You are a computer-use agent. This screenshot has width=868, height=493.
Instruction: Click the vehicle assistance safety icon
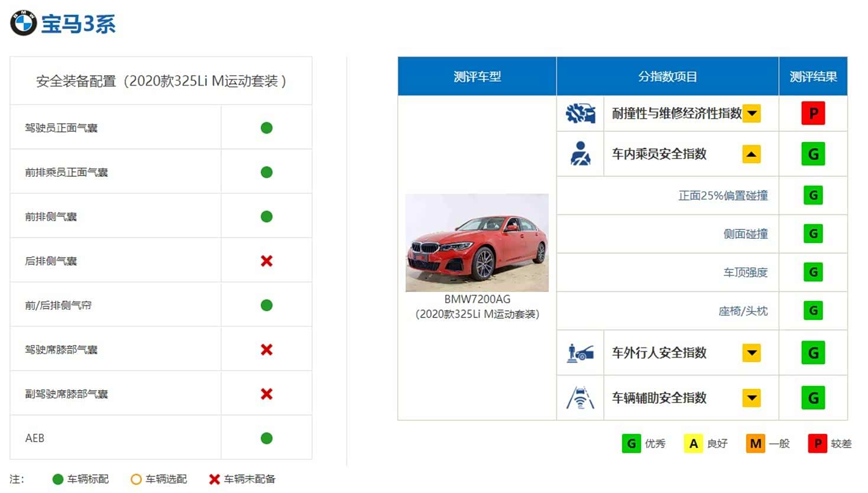(x=580, y=398)
